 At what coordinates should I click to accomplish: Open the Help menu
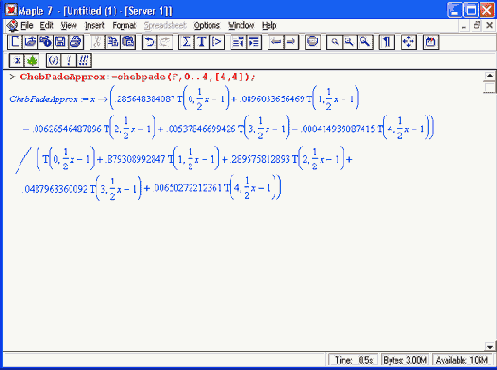pos(269,25)
